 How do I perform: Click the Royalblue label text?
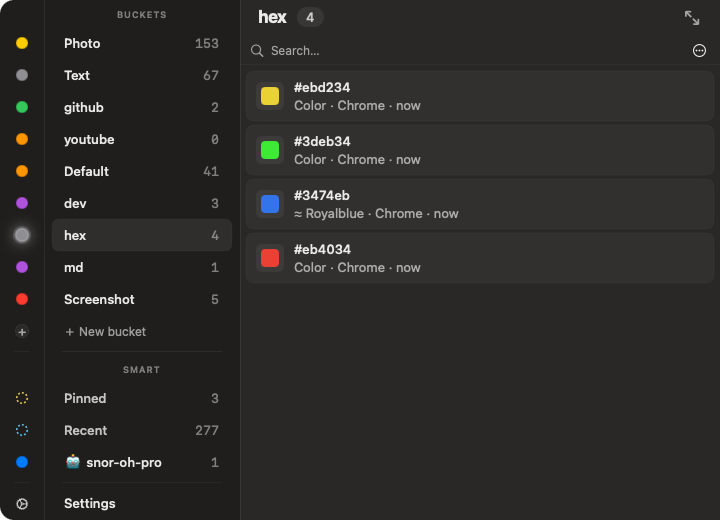click(x=335, y=214)
